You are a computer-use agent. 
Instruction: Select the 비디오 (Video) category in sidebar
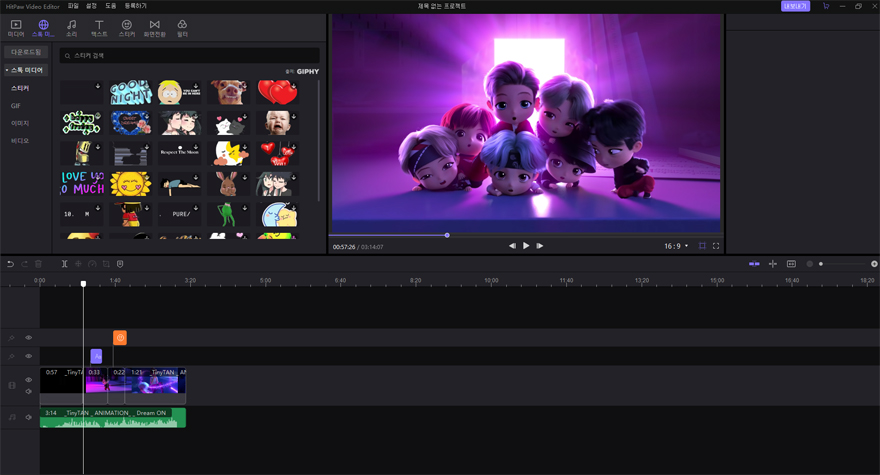pyautogui.click(x=20, y=141)
